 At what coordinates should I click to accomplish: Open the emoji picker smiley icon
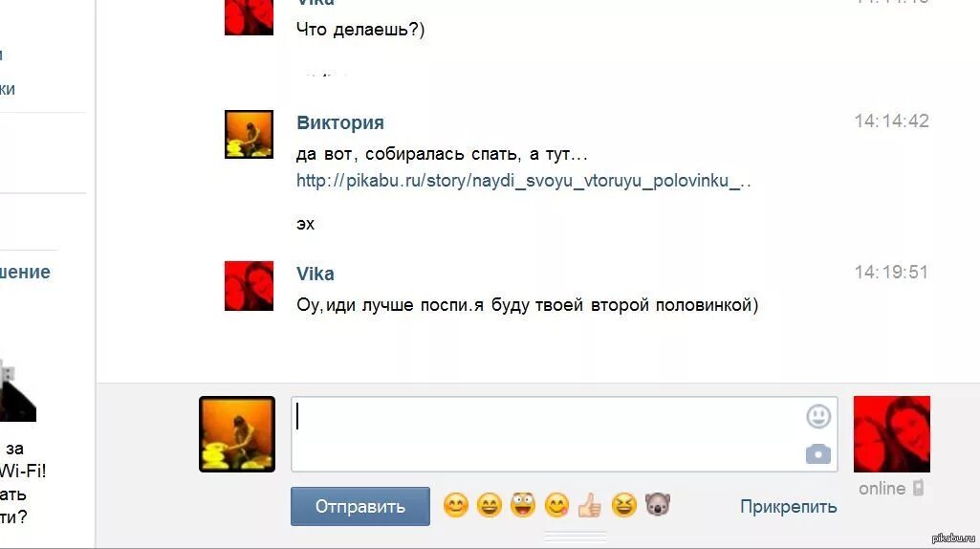[818, 416]
